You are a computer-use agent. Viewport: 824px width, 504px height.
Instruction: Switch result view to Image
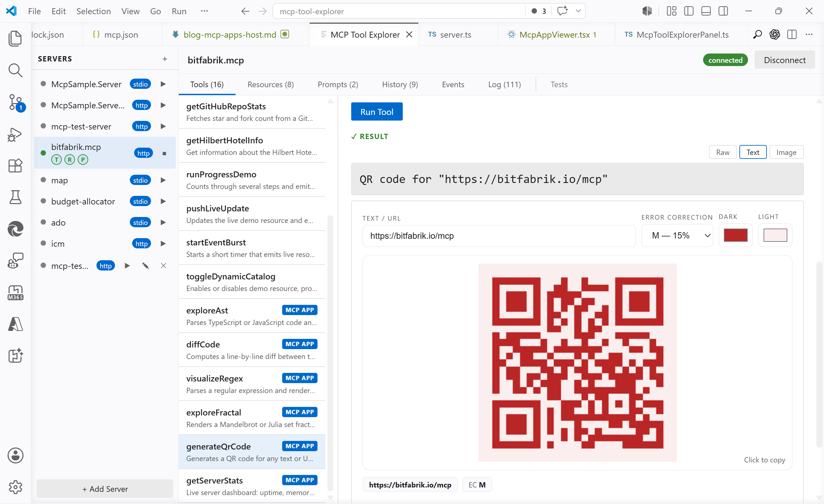click(x=786, y=152)
